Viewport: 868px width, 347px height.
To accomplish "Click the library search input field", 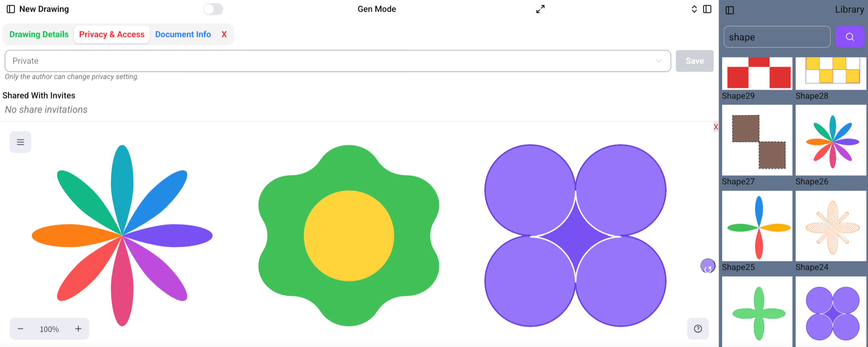I will 776,37.
